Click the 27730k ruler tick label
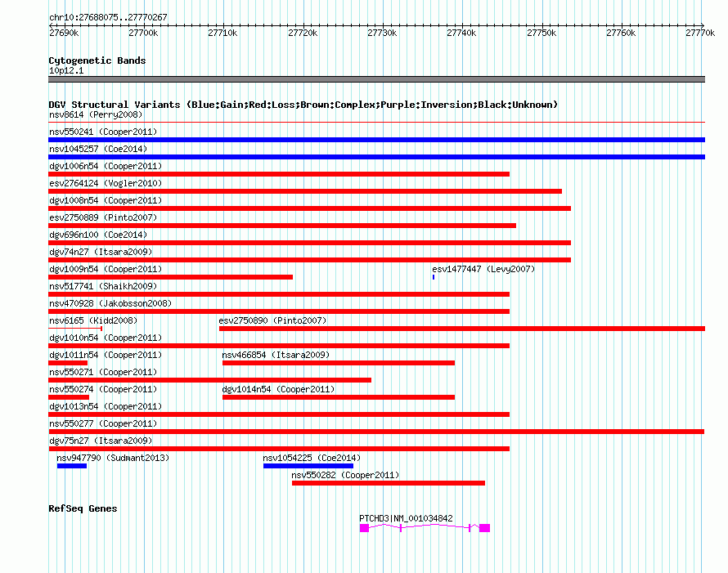This screenshot has height=573, width=728. (x=382, y=33)
